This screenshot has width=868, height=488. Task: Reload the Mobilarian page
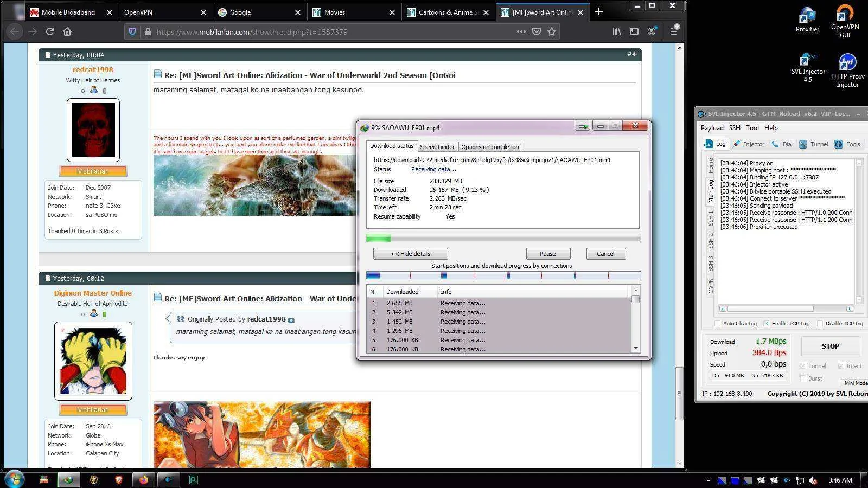point(50,31)
